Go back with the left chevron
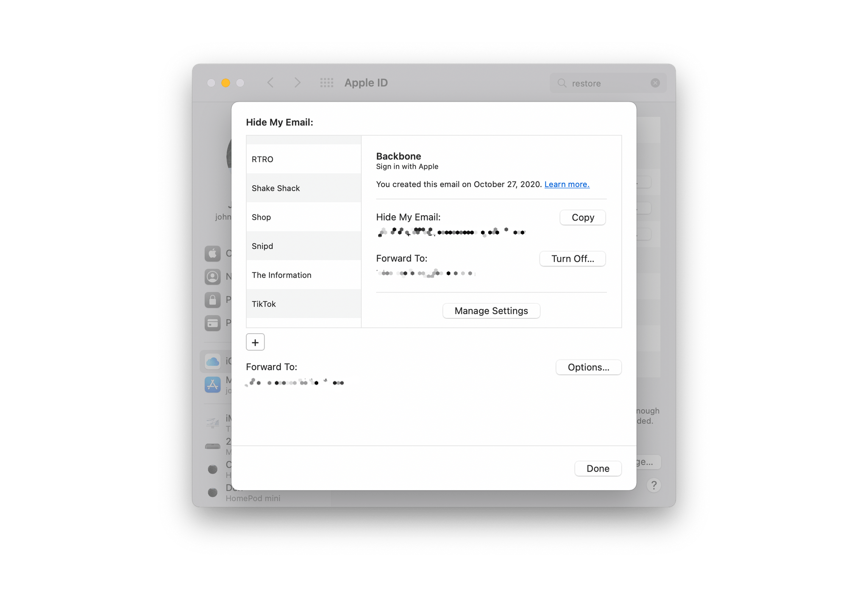 271,83
